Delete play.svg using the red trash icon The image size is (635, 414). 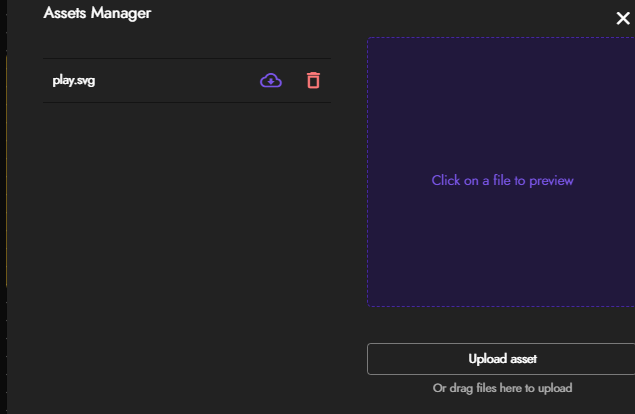click(313, 81)
